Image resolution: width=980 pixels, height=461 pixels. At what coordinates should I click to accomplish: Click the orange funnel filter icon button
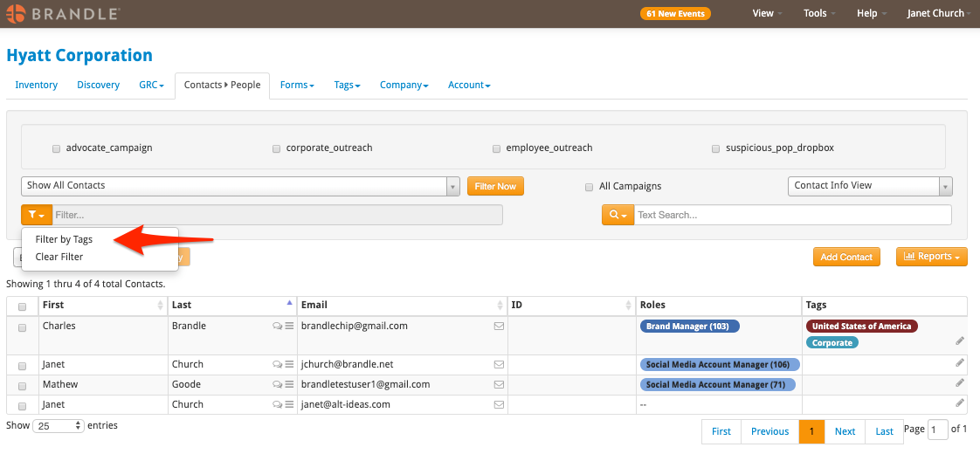pyautogui.click(x=37, y=215)
